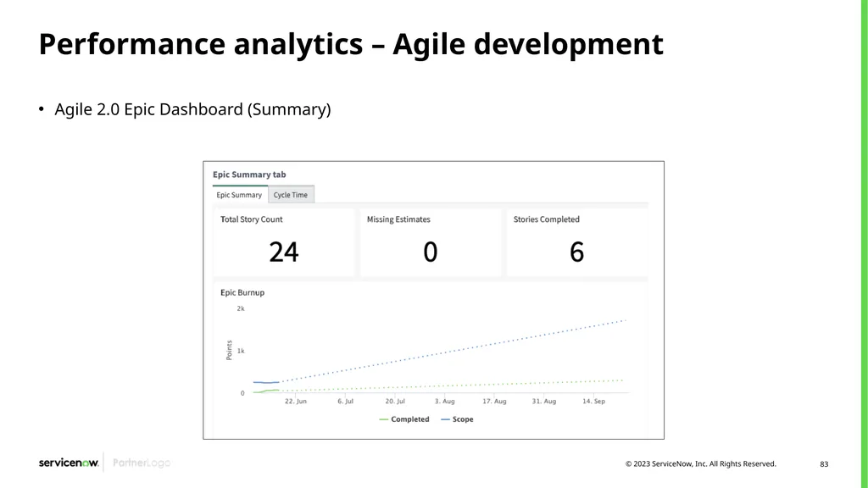Click the Agile 2.0 Epic Dashboard bullet

[192, 109]
